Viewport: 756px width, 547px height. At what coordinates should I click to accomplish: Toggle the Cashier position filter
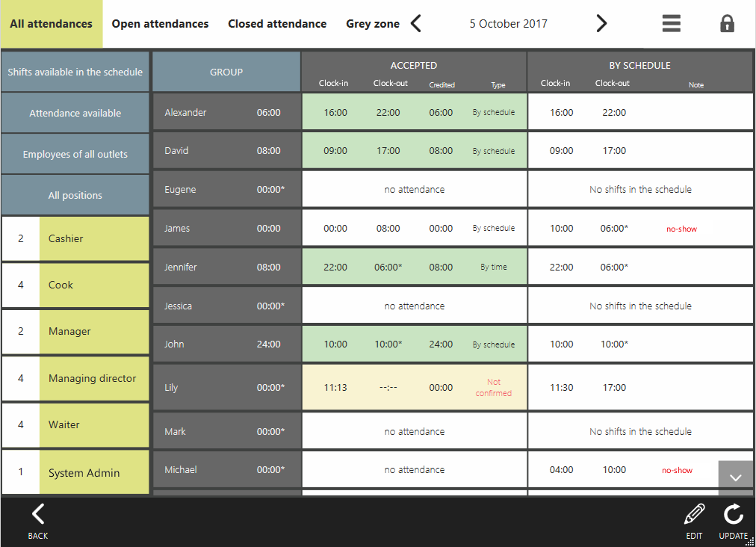tap(75, 239)
